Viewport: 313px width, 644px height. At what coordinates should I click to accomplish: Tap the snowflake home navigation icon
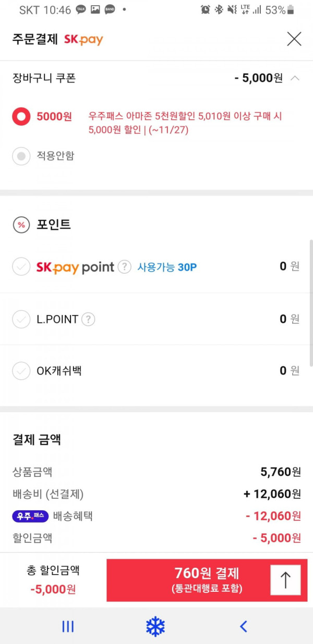click(x=155, y=626)
